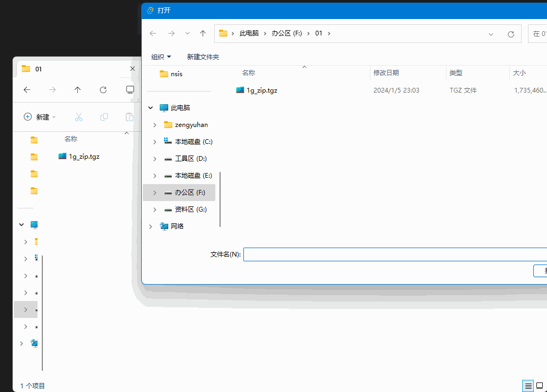Screen dimensions: 547x392
Task: Expand 办公区 (F:) node in Open dialog
Action: pyautogui.click(x=154, y=193)
